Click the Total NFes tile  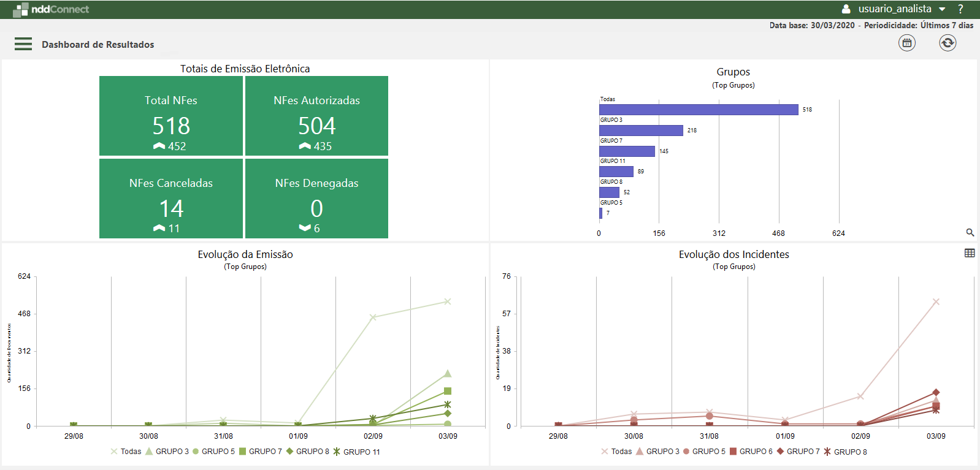pos(171,116)
